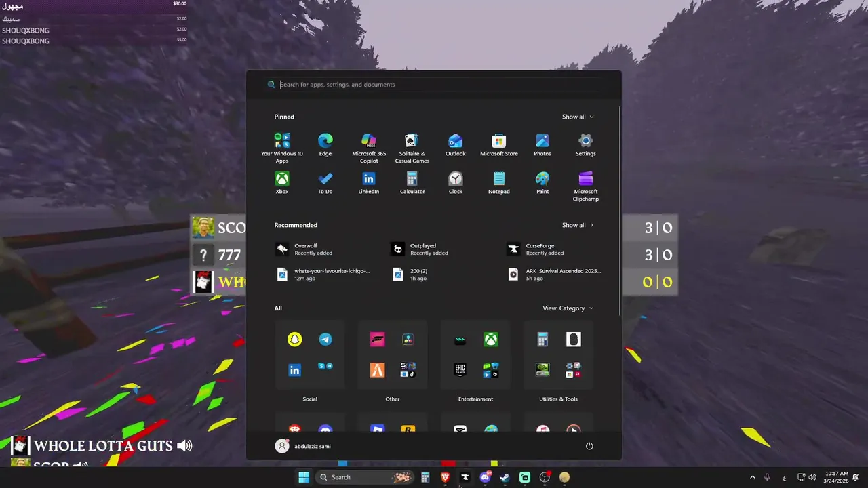868x488 pixels.
Task: Open the pinned LinkedIn app
Action: 369,183
